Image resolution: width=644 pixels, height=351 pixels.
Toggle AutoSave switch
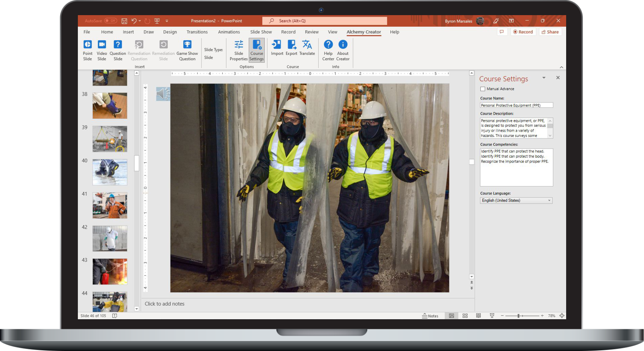(110, 21)
